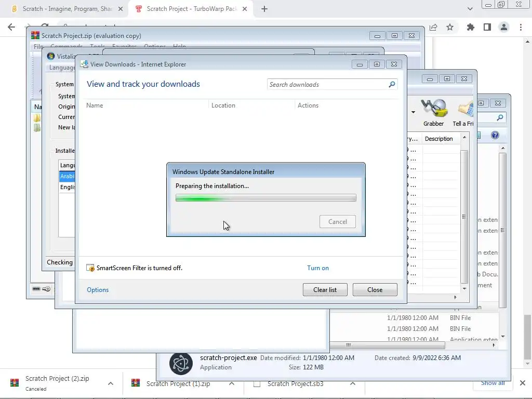This screenshot has height=399, width=532.
Task: Switch to the Scratch Project - TurboWarp Packager tab
Action: pos(191,9)
